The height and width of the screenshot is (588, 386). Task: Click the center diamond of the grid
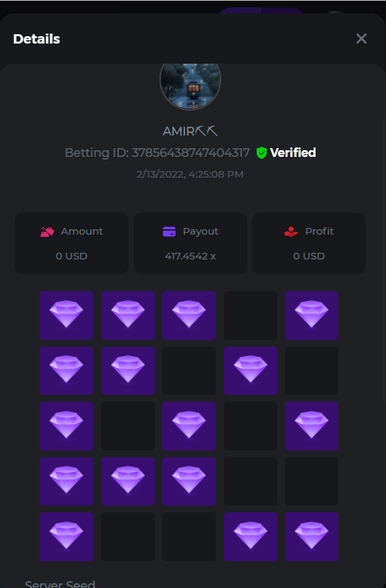click(189, 426)
